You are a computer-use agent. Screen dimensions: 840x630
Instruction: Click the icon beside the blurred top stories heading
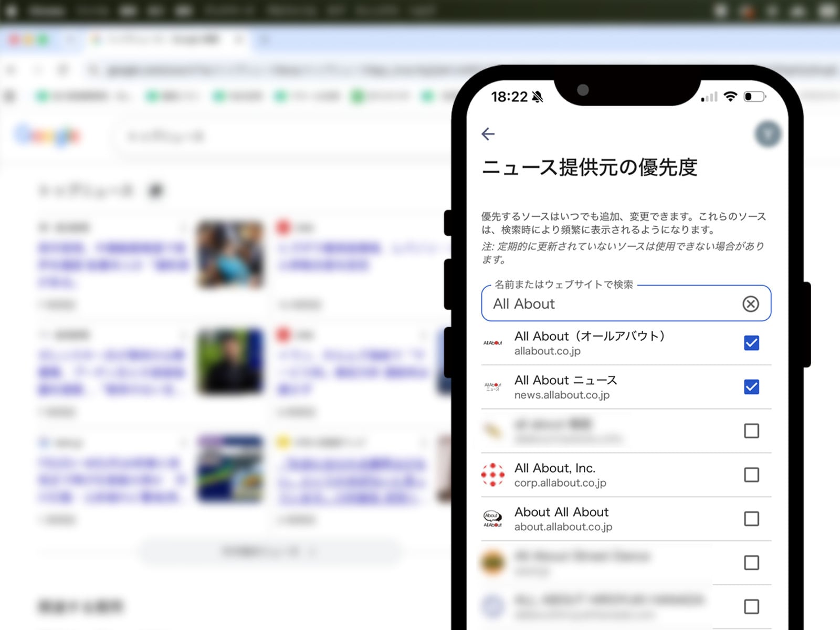coord(156,190)
